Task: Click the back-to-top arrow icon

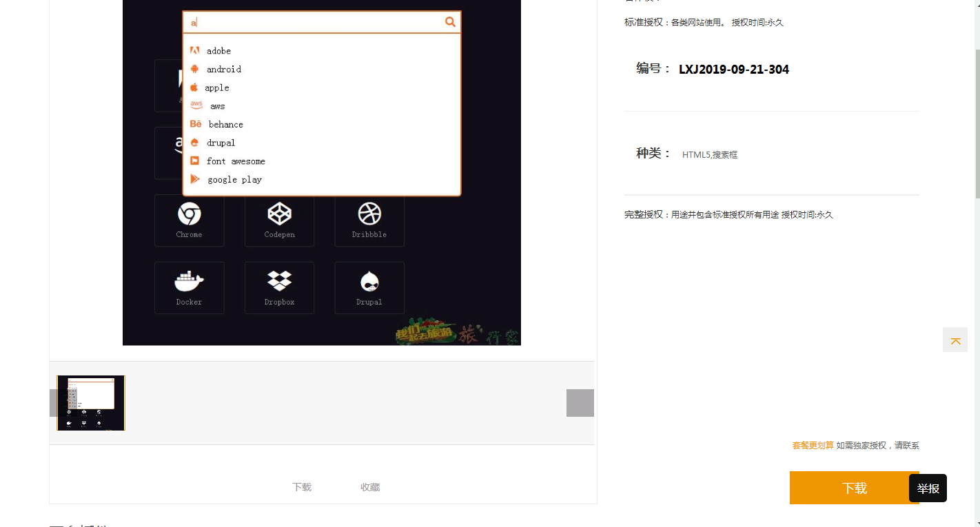Action: click(955, 340)
